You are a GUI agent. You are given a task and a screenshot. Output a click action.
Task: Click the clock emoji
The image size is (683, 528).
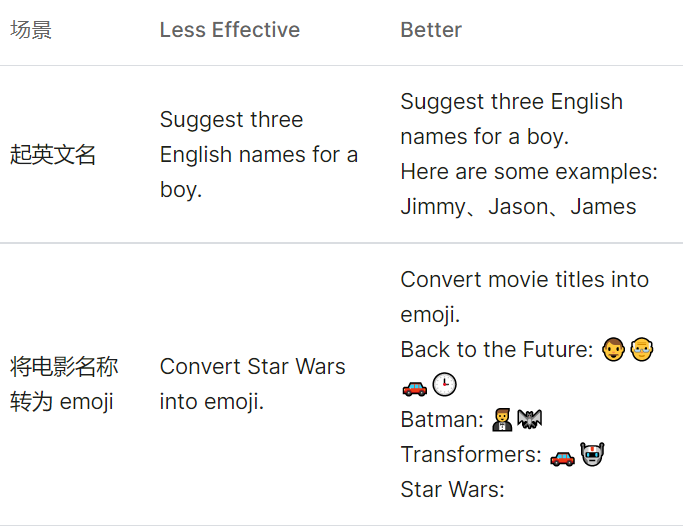(444, 385)
